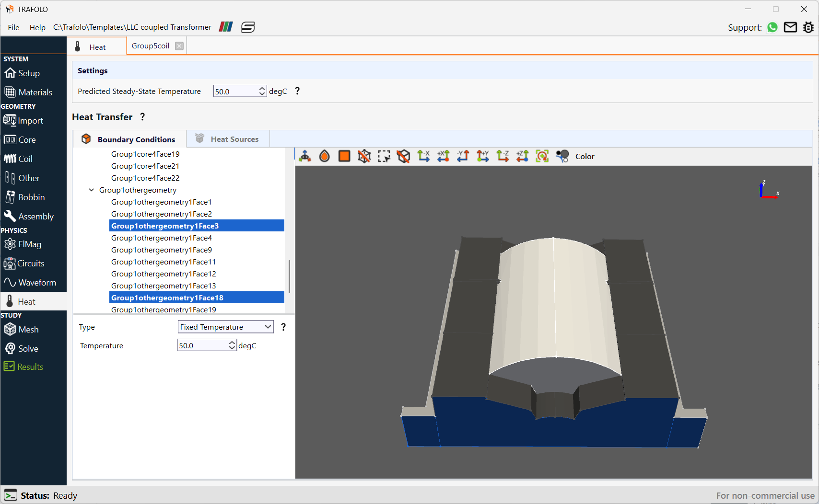This screenshot has width=819, height=504.
Task: Click the Predicted Steady-State Temperature field
Action: [235, 91]
